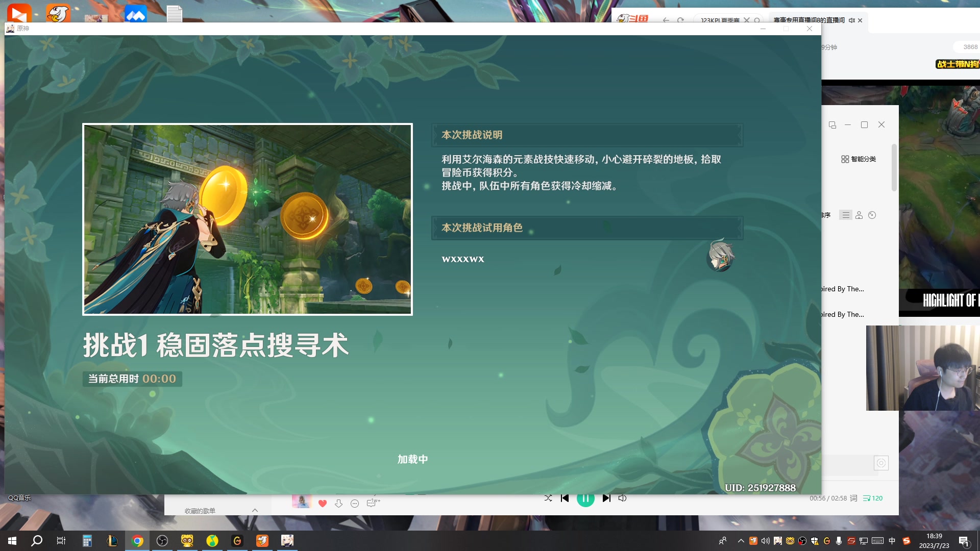Toggle shuffle playback mode
This screenshot has height=551, width=980.
(x=548, y=498)
